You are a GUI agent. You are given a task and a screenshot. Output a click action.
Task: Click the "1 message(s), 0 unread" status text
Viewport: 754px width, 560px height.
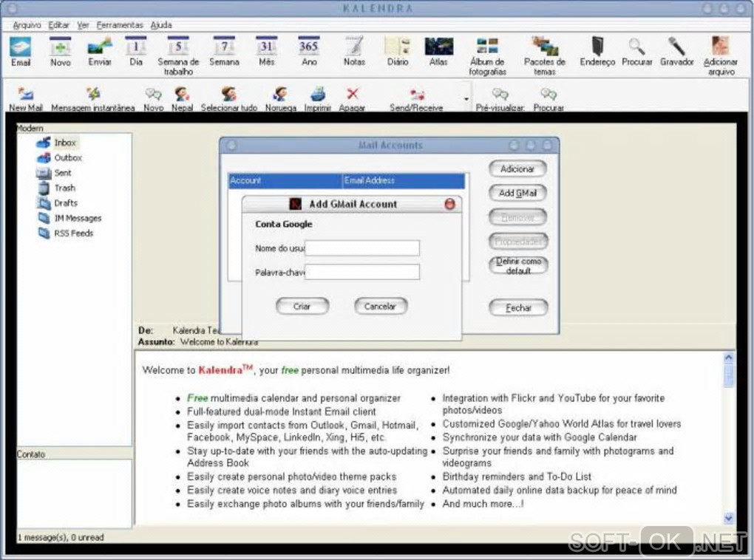(61, 537)
